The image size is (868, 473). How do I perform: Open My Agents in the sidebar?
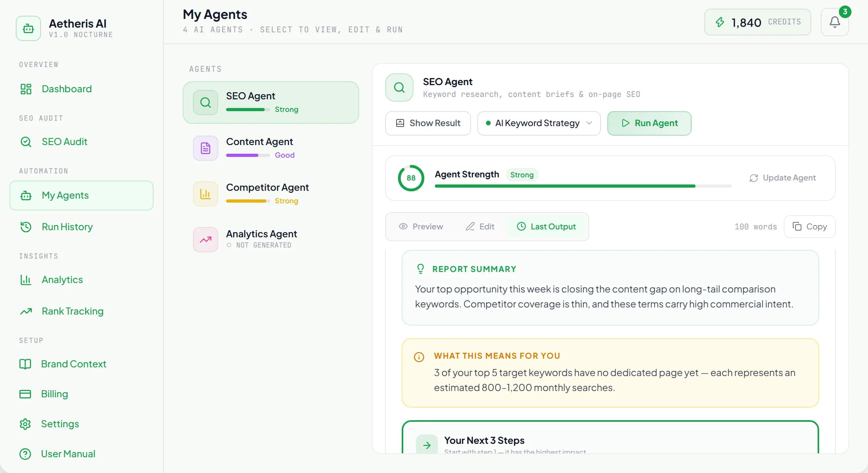tap(82, 196)
